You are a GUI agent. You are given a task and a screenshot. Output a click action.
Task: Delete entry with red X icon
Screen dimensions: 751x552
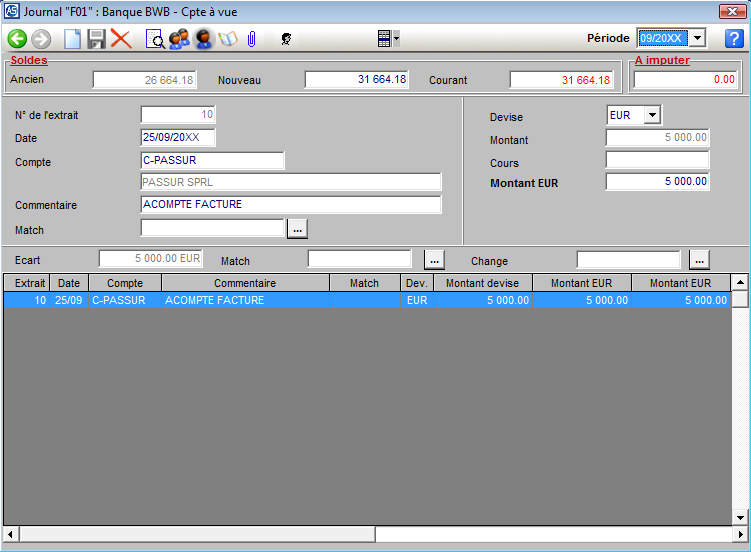121,39
